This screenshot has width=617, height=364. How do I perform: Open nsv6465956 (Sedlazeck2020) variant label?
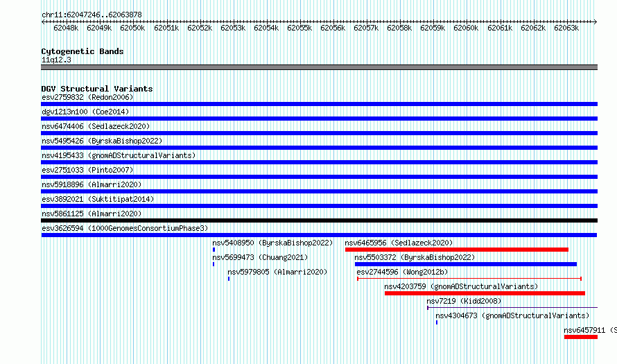399,243
